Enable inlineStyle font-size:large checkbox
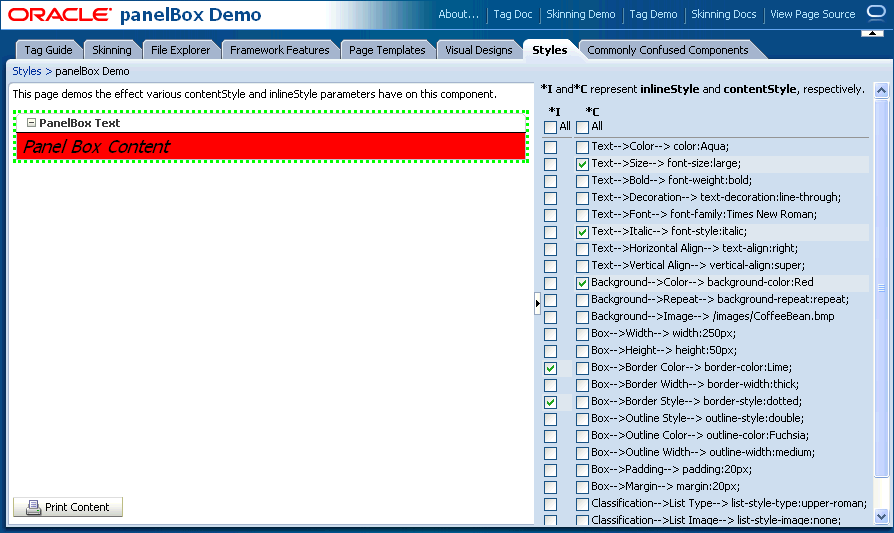This screenshot has width=894, height=533. [x=550, y=164]
